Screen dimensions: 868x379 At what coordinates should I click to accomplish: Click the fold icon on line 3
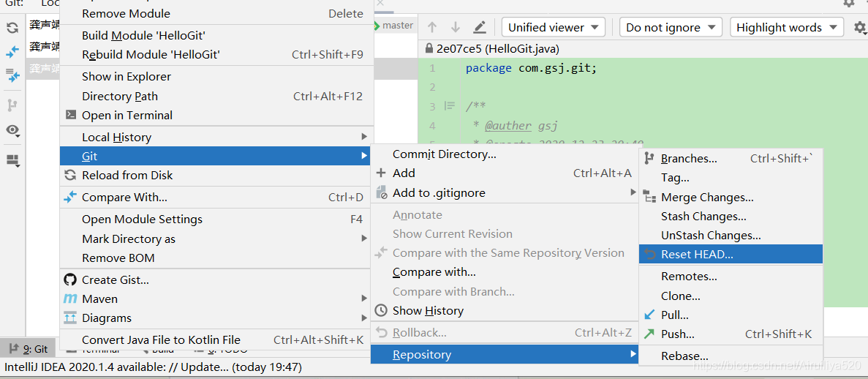coord(450,106)
